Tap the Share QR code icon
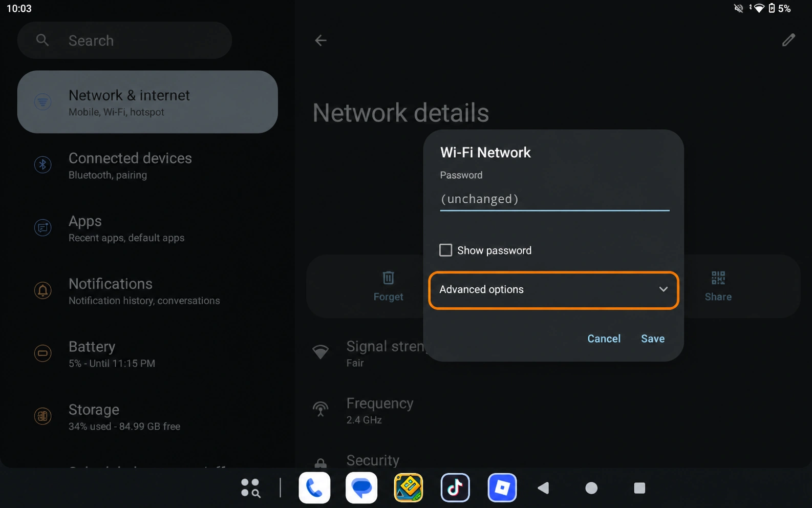This screenshot has height=508, width=812. click(718, 278)
